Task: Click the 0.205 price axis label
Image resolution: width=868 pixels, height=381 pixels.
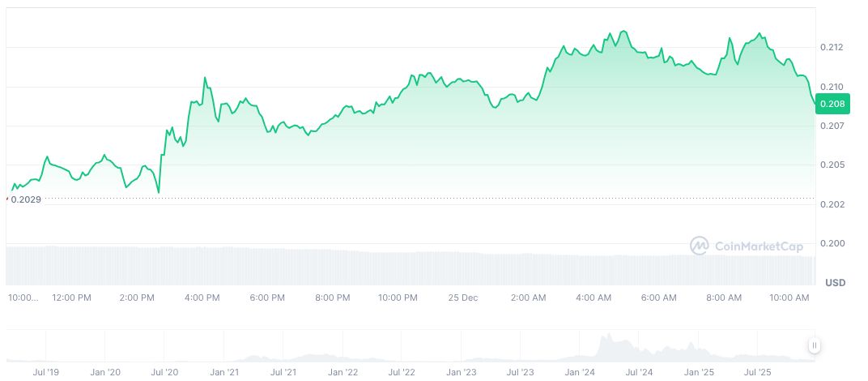Action: click(x=830, y=165)
